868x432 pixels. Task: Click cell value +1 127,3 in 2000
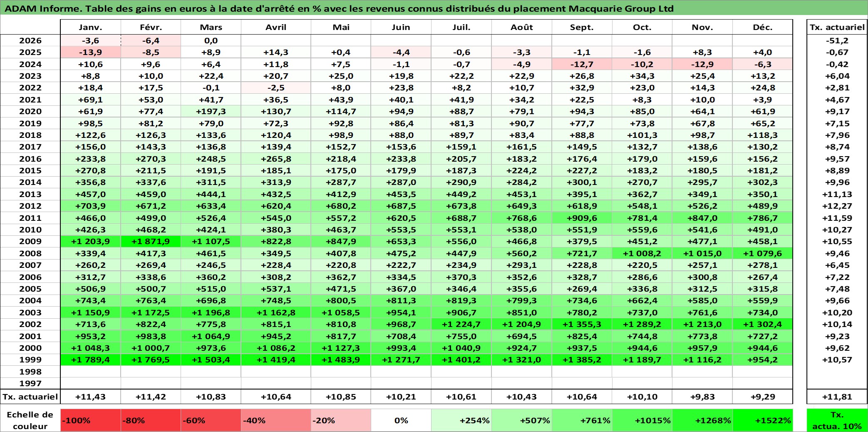(x=341, y=348)
